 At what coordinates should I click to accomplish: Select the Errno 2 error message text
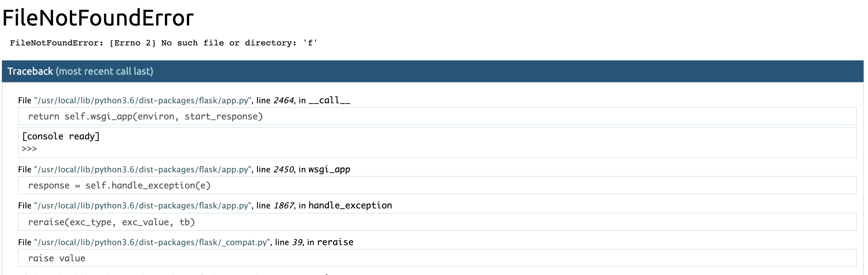pos(164,43)
